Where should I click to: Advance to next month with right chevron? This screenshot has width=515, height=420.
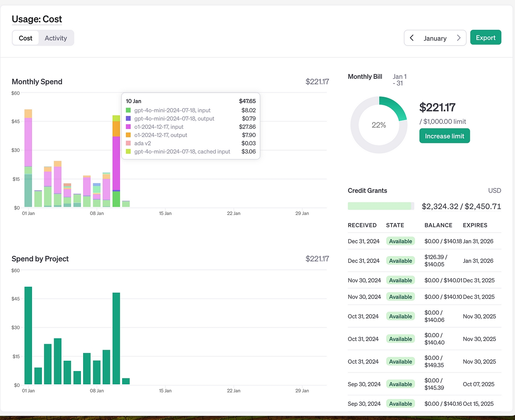click(x=458, y=38)
